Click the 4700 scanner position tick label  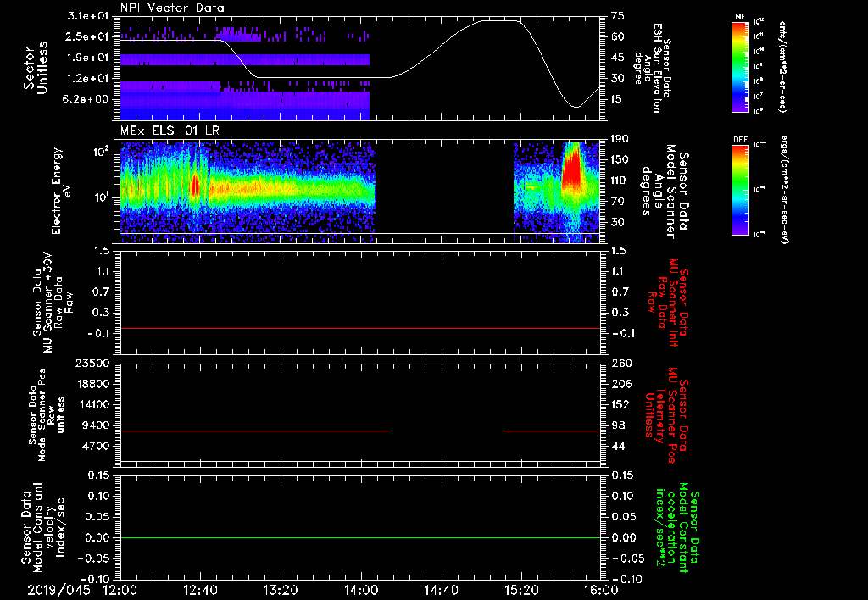point(95,446)
